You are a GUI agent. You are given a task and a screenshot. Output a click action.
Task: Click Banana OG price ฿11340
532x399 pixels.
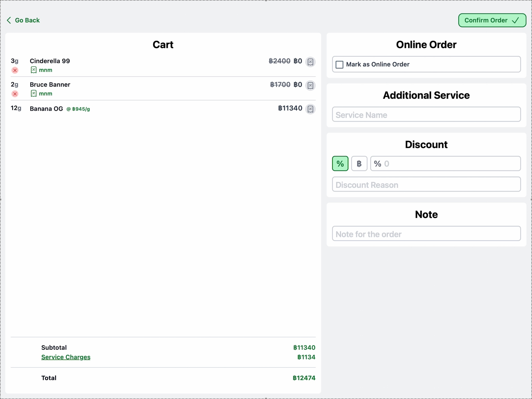pyautogui.click(x=290, y=108)
